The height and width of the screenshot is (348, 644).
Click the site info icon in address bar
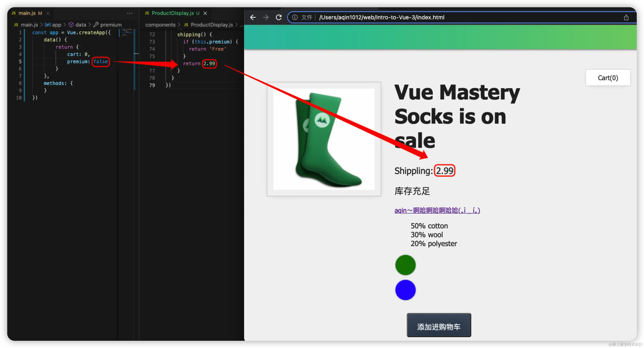pyautogui.click(x=295, y=17)
